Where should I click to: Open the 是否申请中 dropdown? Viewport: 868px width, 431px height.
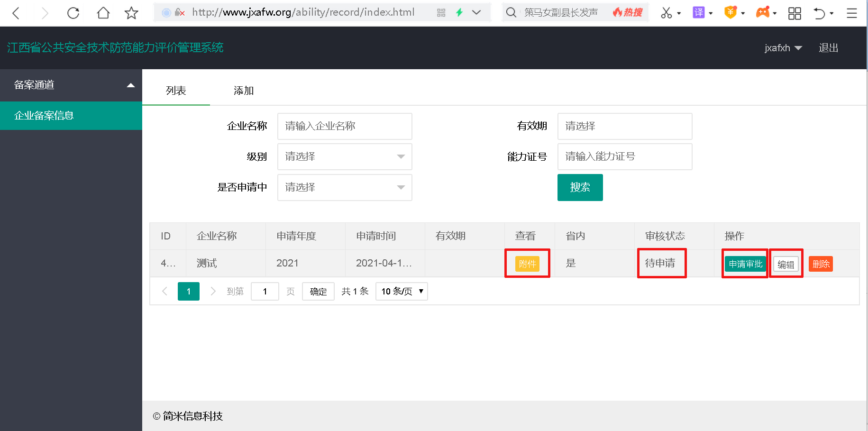click(345, 187)
